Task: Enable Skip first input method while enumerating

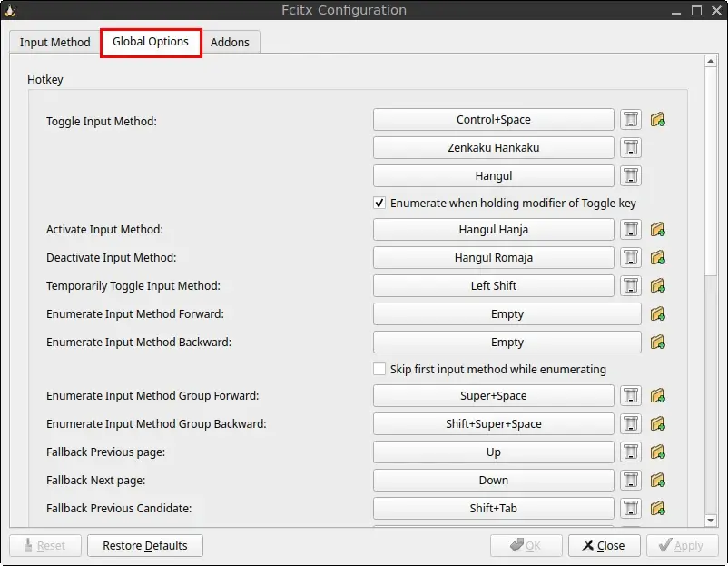Action: (x=379, y=370)
